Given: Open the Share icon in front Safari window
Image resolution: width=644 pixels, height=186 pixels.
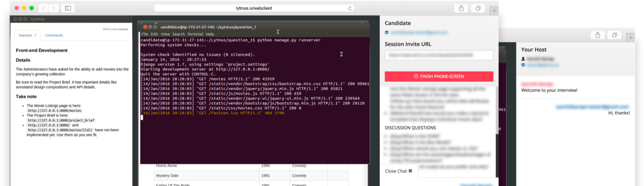Looking at the screenshot, I should (x=461, y=8).
